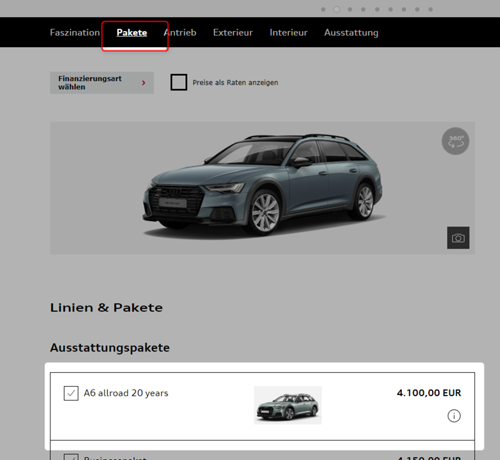Enable Preise als Raten anzeigen checkbox
500x460 pixels.
coord(179,82)
